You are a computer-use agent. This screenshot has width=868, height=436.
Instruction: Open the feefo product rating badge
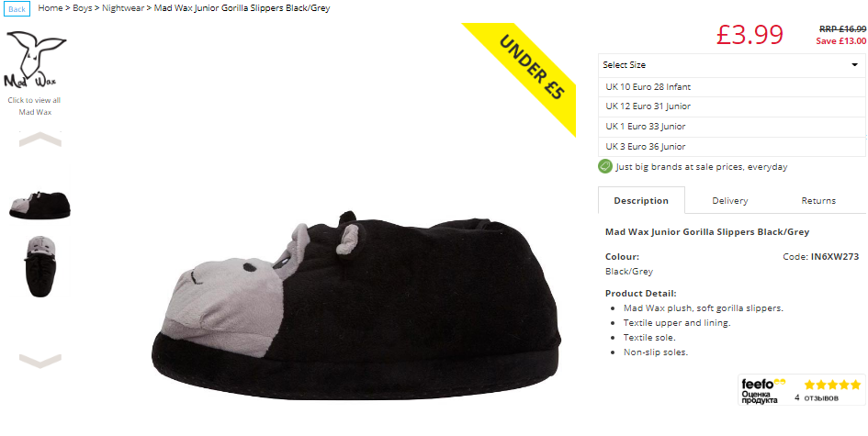tap(802, 389)
